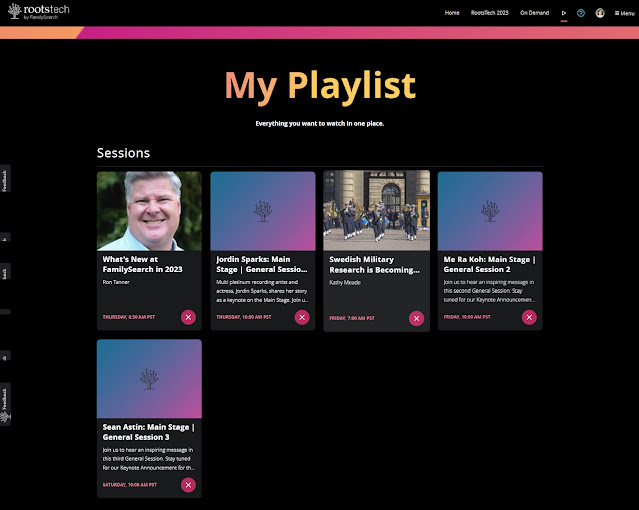Open the playlist play icon in header
This screenshot has height=510, width=639.
pyautogui.click(x=564, y=13)
